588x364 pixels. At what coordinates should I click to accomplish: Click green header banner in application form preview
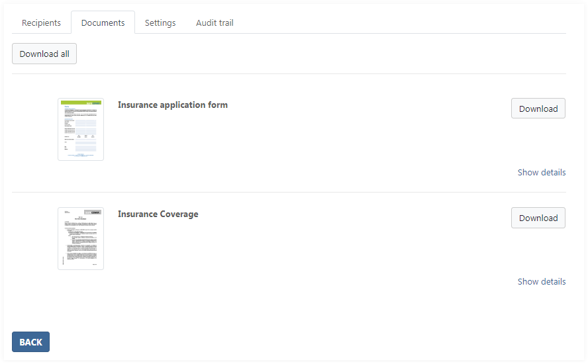[81, 103]
